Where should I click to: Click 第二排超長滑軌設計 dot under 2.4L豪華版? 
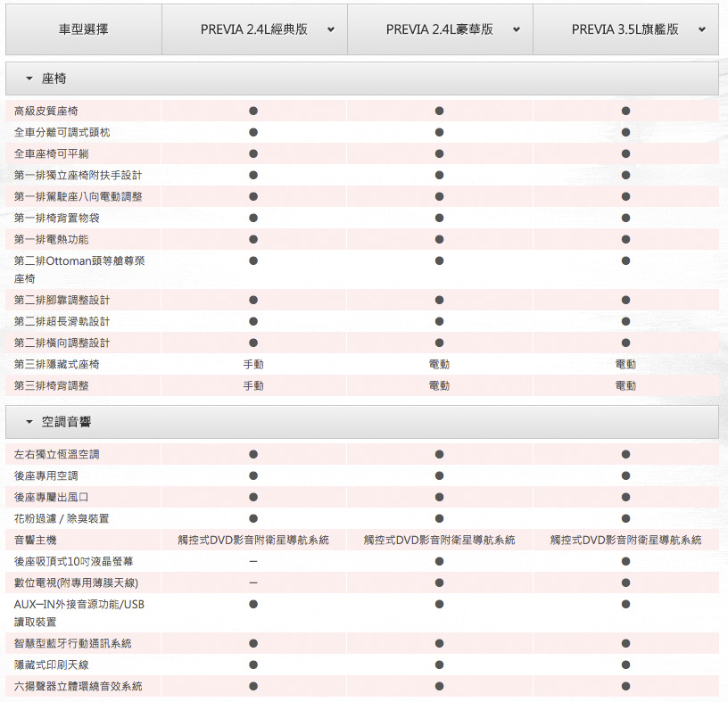click(439, 321)
